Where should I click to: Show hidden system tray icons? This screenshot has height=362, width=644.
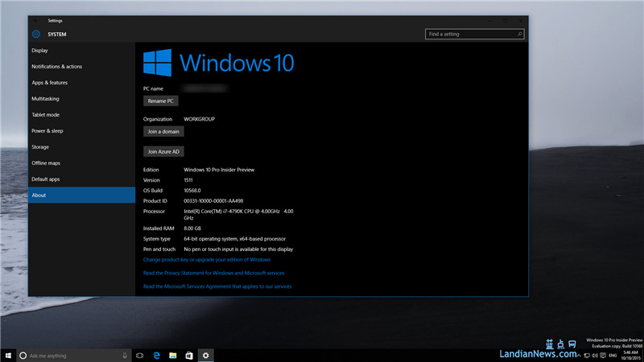[x=580, y=356]
